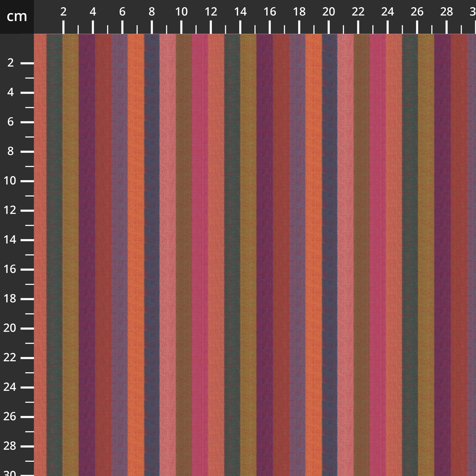This screenshot has width=476, height=476.
Task: Pick the 6 label on the left ruler
Action: click(x=11, y=122)
